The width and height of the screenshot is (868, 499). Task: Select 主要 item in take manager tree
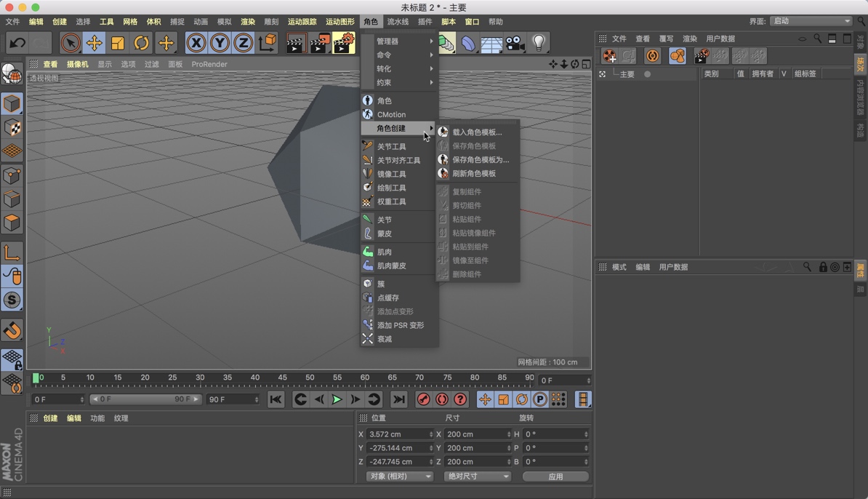pyautogui.click(x=627, y=74)
